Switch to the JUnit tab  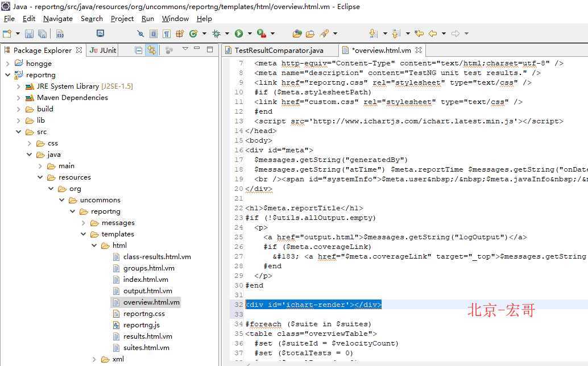click(x=103, y=50)
